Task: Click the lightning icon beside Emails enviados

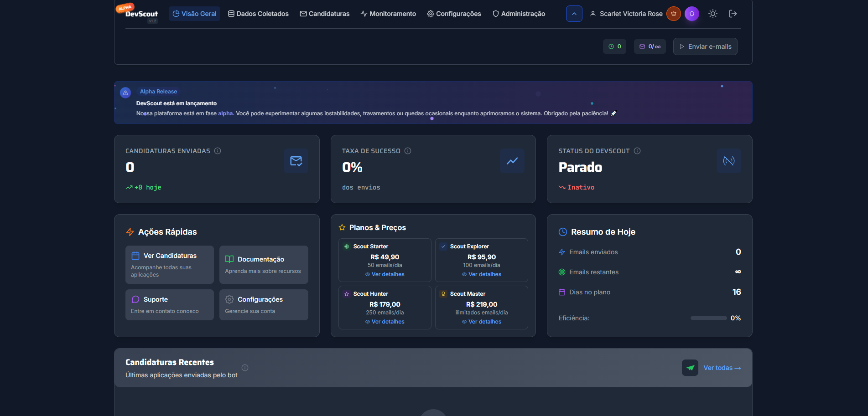Action: (x=562, y=252)
